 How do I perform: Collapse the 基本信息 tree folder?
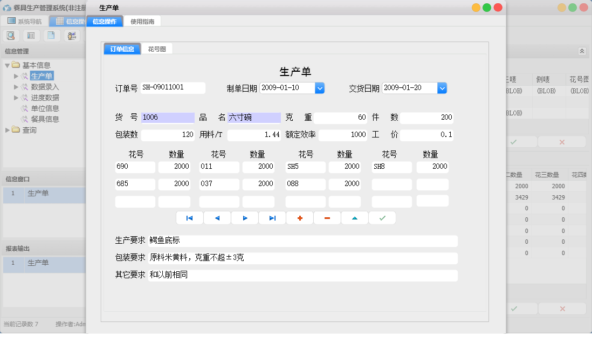[7, 65]
